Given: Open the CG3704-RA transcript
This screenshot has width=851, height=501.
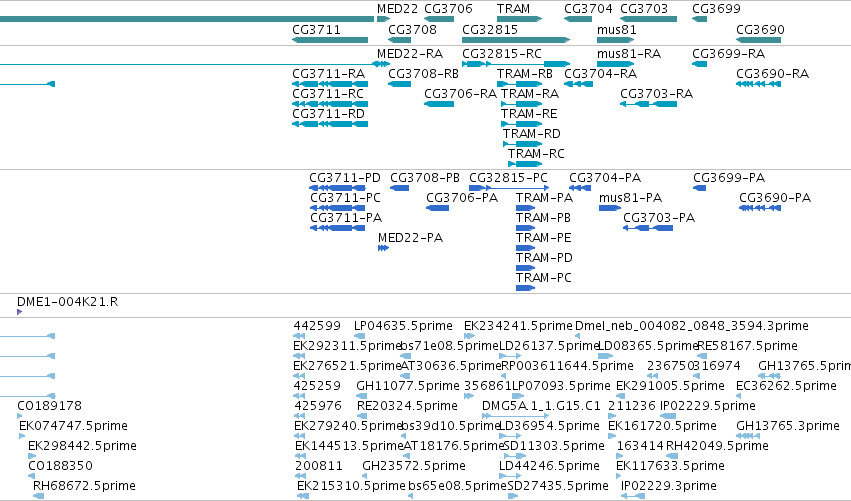Looking at the screenshot, I should click(578, 84).
